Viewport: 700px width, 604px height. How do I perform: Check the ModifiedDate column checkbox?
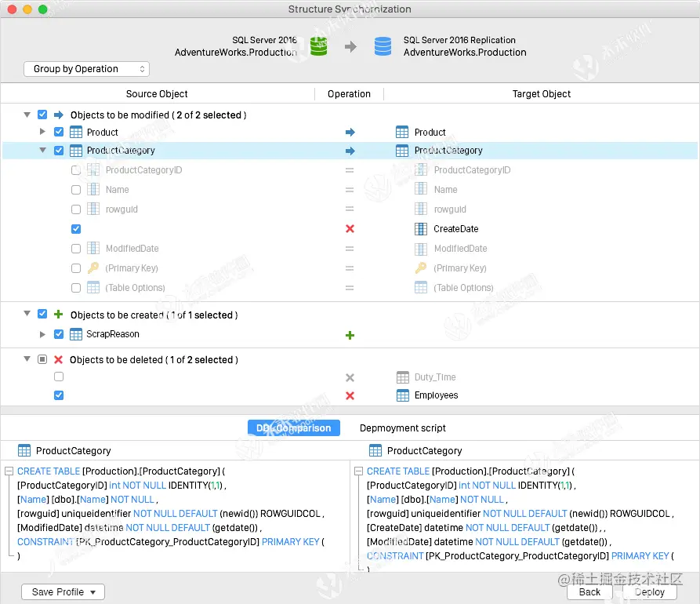[76, 249]
